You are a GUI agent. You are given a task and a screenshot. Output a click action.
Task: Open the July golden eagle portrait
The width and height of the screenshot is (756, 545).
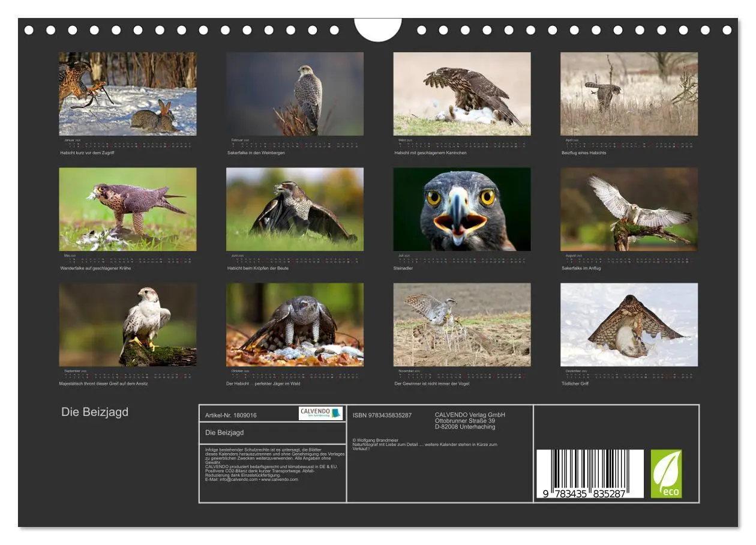[462, 209]
